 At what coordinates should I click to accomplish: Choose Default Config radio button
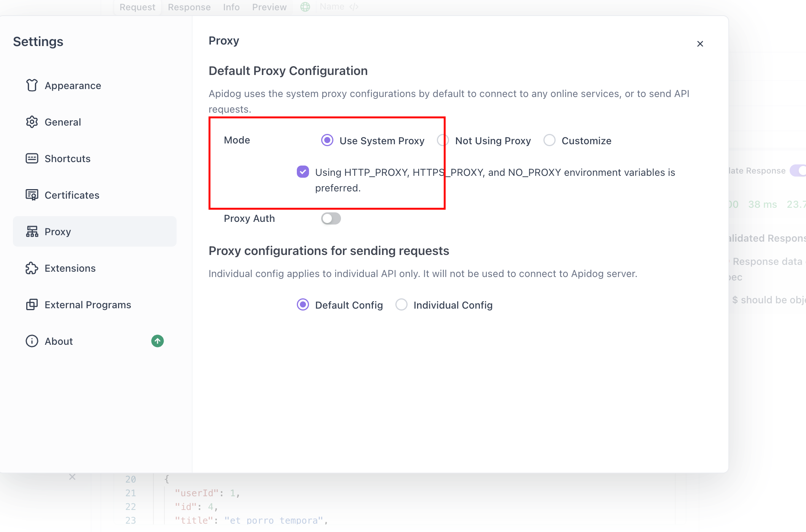(303, 305)
